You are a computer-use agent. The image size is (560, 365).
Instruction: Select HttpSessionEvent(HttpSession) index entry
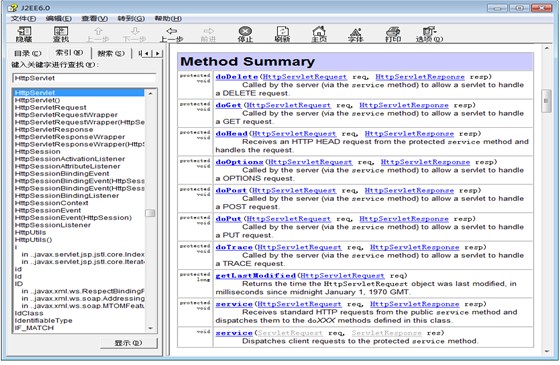(73, 218)
